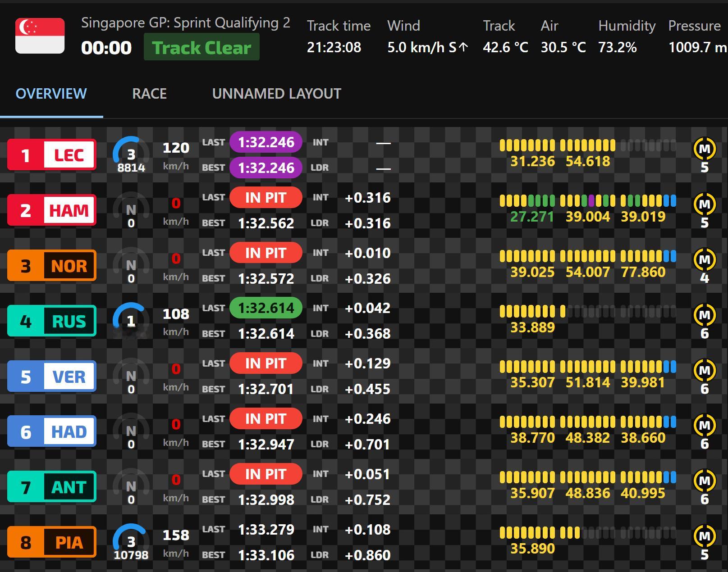728x572 pixels.
Task: Click the Track Clear status badge
Action: coord(201,47)
